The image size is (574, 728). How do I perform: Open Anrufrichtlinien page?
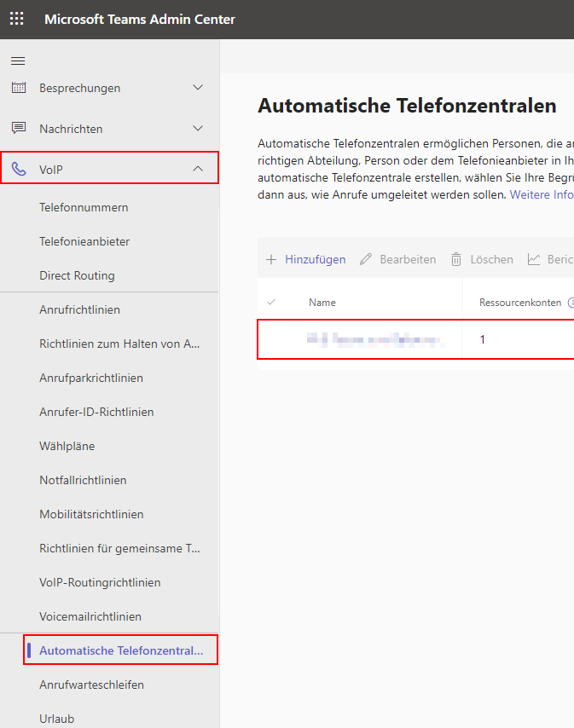click(80, 309)
